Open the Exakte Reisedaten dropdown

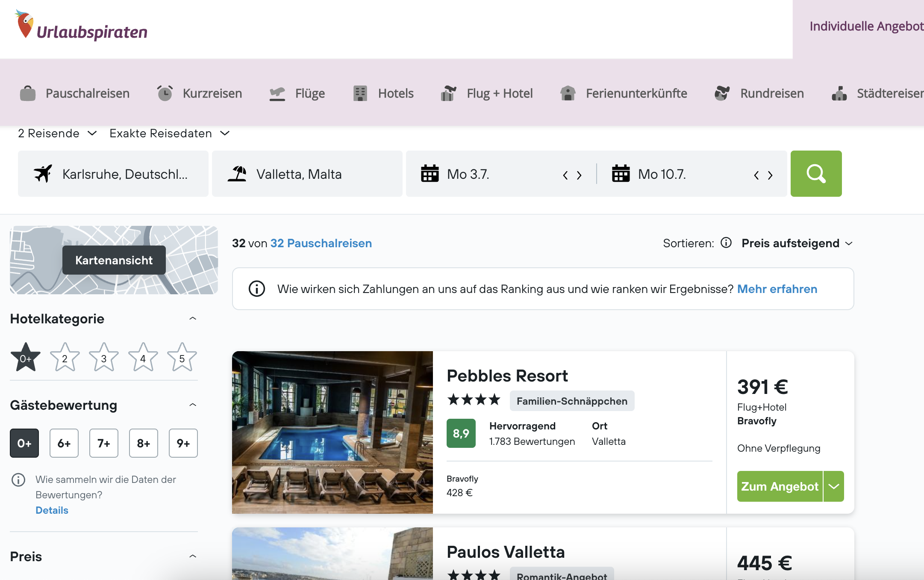coord(170,133)
